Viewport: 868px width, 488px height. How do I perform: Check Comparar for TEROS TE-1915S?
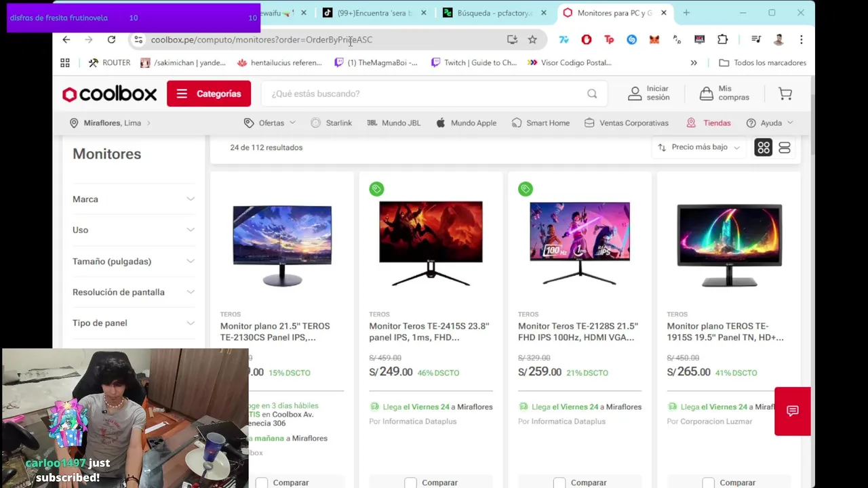tap(708, 483)
